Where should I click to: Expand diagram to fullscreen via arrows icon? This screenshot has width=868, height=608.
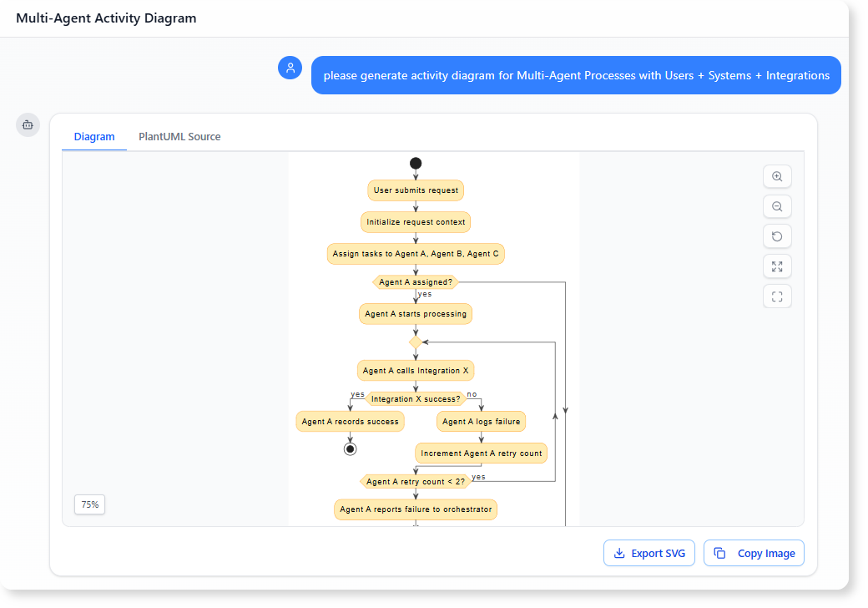[x=777, y=266]
